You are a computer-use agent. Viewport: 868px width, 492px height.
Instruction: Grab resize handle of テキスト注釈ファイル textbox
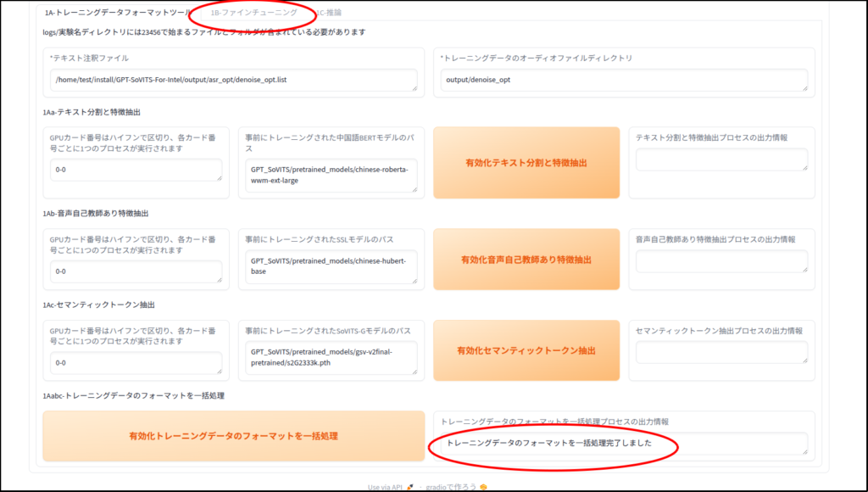pyautogui.click(x=413, y=86)
